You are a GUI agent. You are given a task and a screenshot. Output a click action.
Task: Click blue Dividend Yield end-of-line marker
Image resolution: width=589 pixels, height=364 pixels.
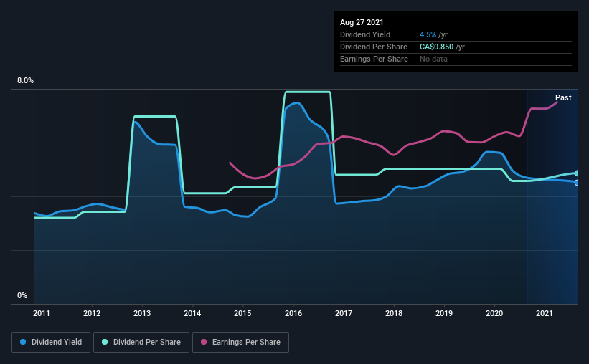click(x=577, y=182)
